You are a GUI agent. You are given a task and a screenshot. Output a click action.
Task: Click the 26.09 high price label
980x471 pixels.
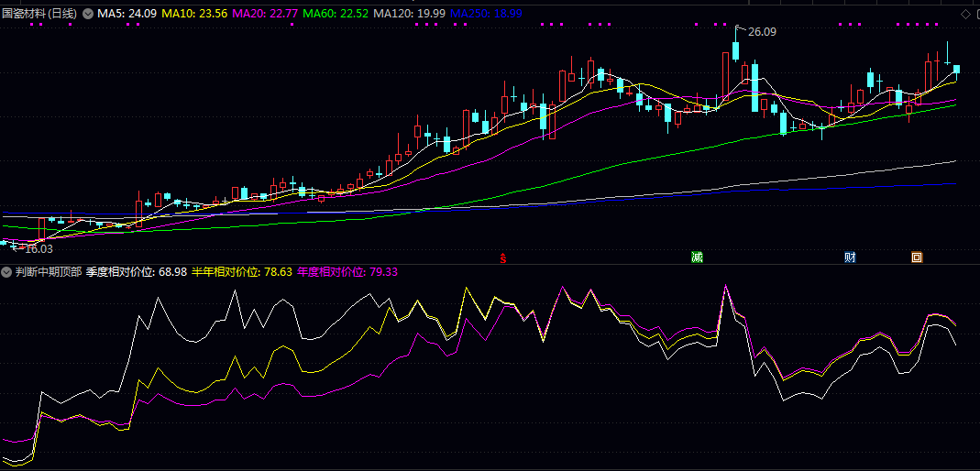point(762,32)
